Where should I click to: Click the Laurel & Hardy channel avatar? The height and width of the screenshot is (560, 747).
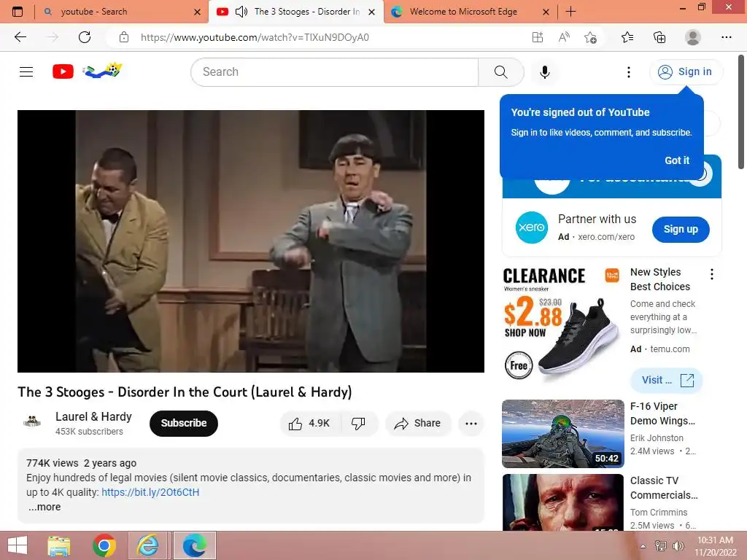coord(32,421)
